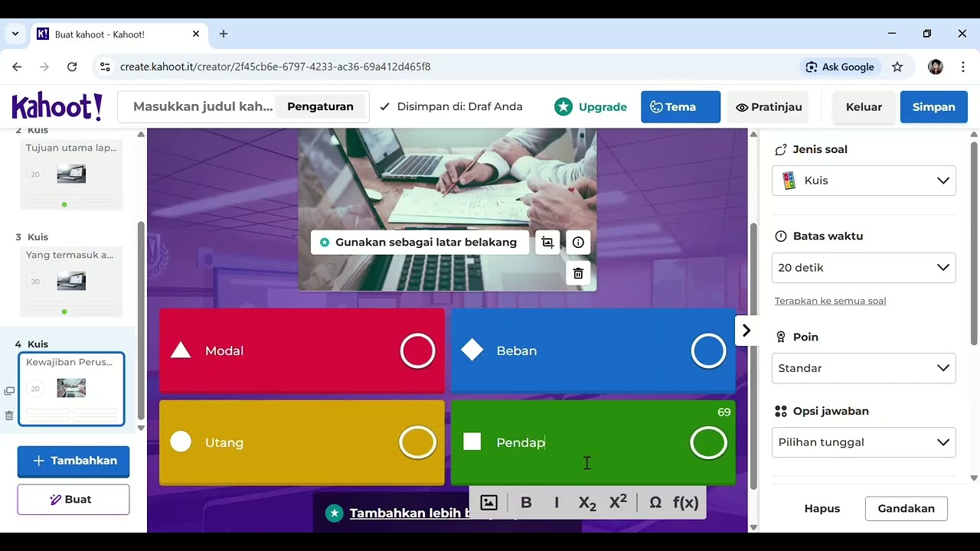980x551 pixels.
Task: Click the Kahoot! logo
Action: [x=57, y=107]
